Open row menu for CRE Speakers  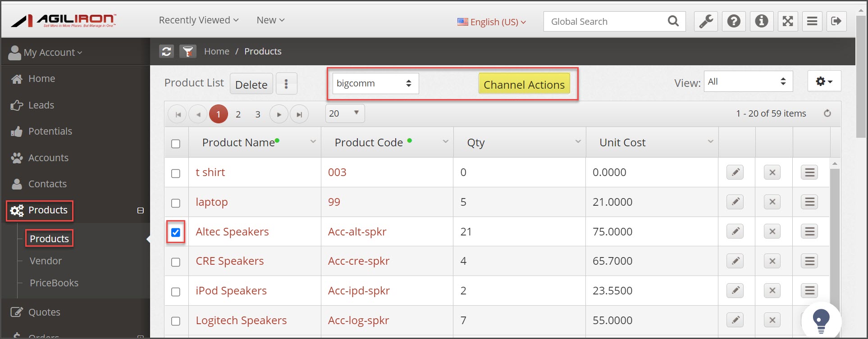point(809,261)
